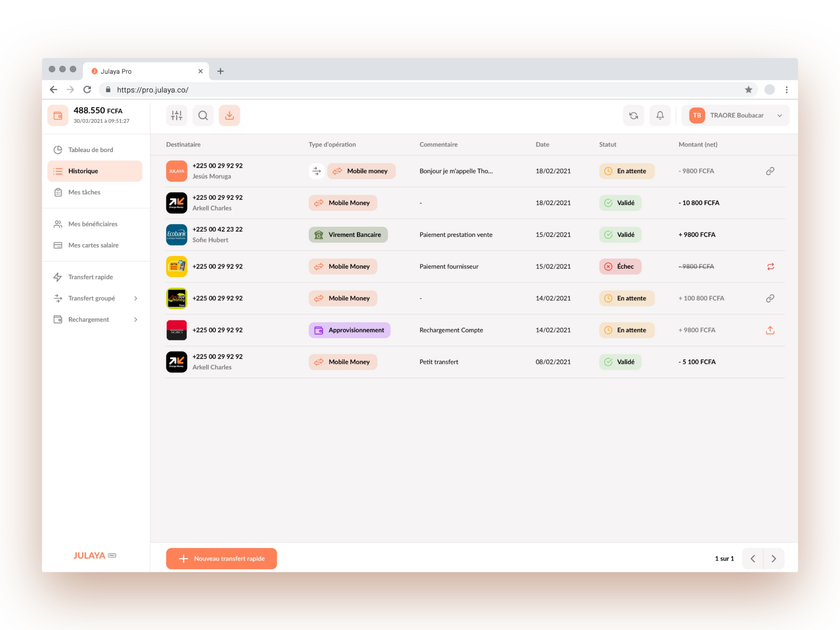Expand Transfert groupé submenu
Image resolution: width=840 pixels, height=630 pixels.
click(135, 298)
